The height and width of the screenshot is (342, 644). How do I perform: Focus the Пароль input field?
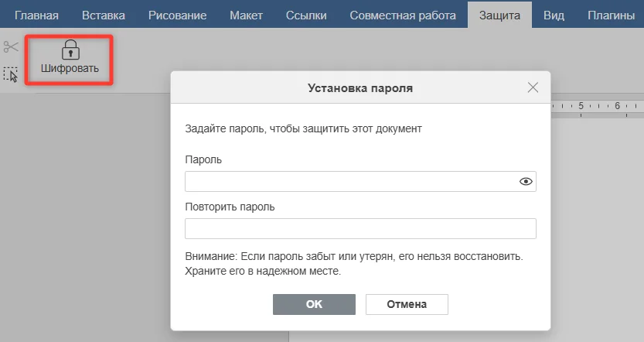pos(360,181)
